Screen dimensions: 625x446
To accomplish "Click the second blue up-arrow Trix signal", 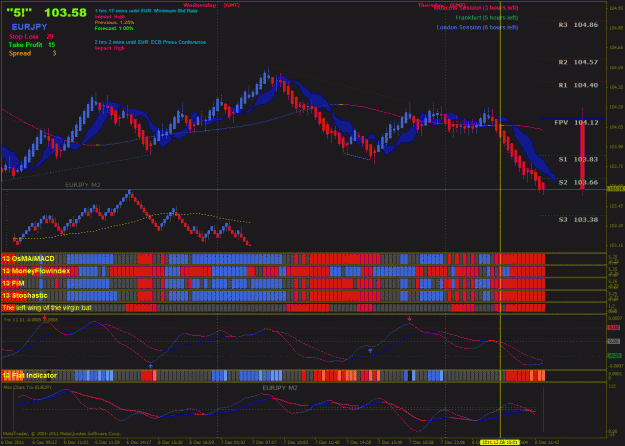I will click(x=370, y=351).
